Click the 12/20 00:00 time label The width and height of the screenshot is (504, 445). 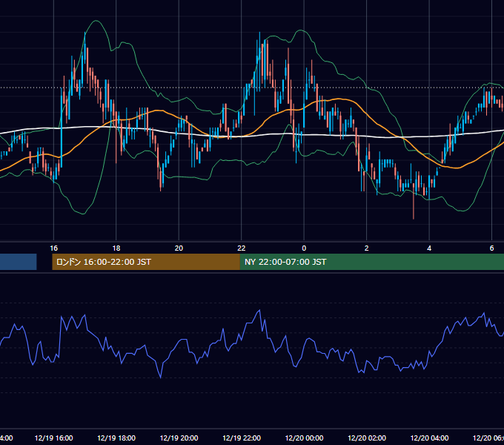[x=304, y=438]
